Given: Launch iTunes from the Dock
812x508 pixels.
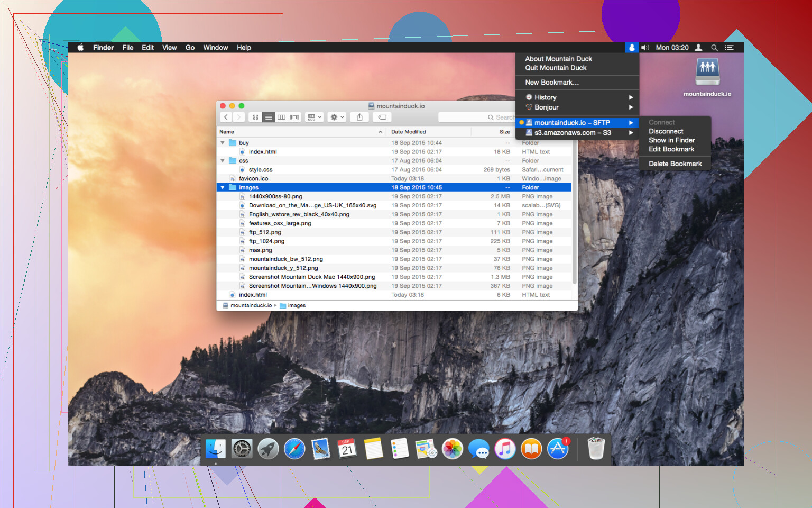Looking at the screenshot, I should click(505, 449).
